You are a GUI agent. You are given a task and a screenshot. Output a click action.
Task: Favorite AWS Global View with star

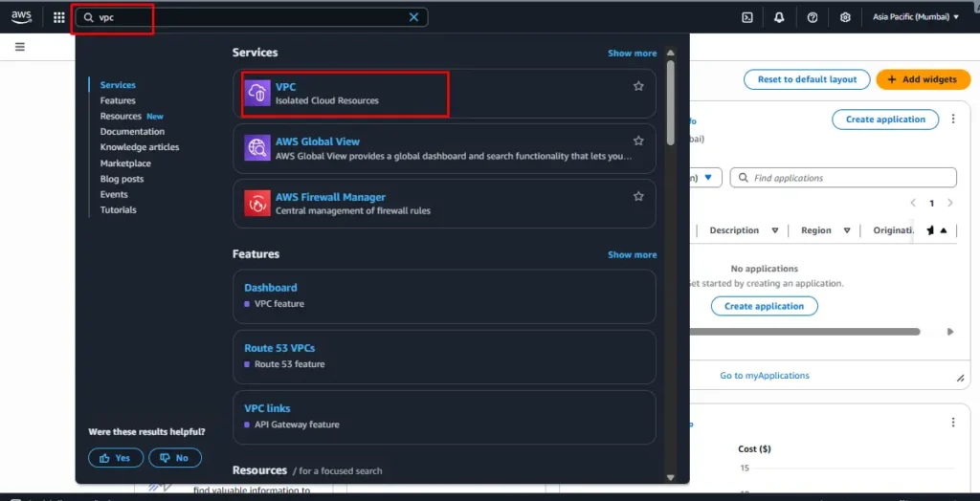pos(638,142)
